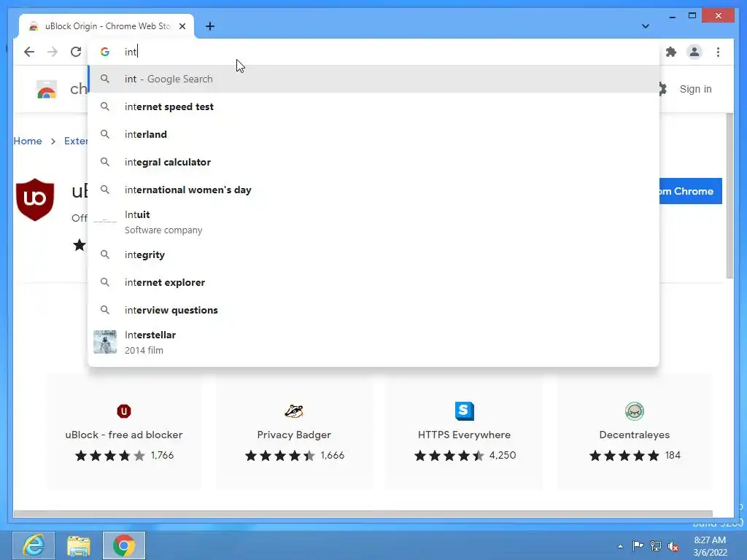This screenshot has width=747, height=560.
Task: Go back using the browser back arrow
Action: tap(29, 52)
